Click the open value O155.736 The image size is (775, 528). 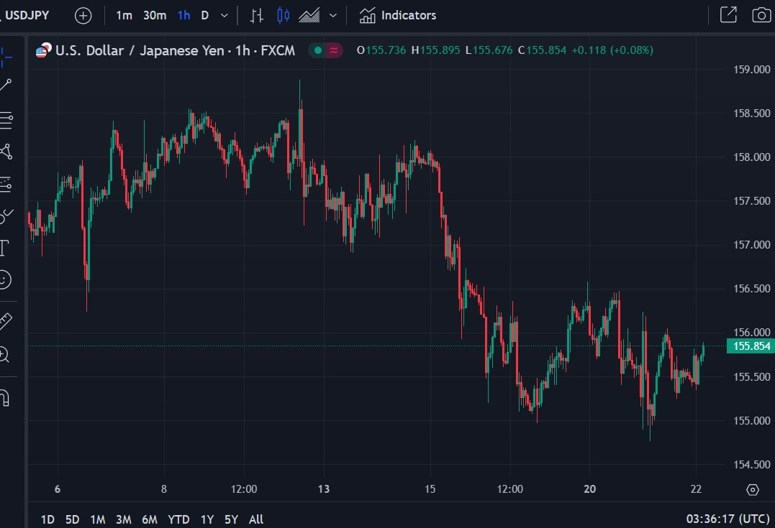[381, 50]
